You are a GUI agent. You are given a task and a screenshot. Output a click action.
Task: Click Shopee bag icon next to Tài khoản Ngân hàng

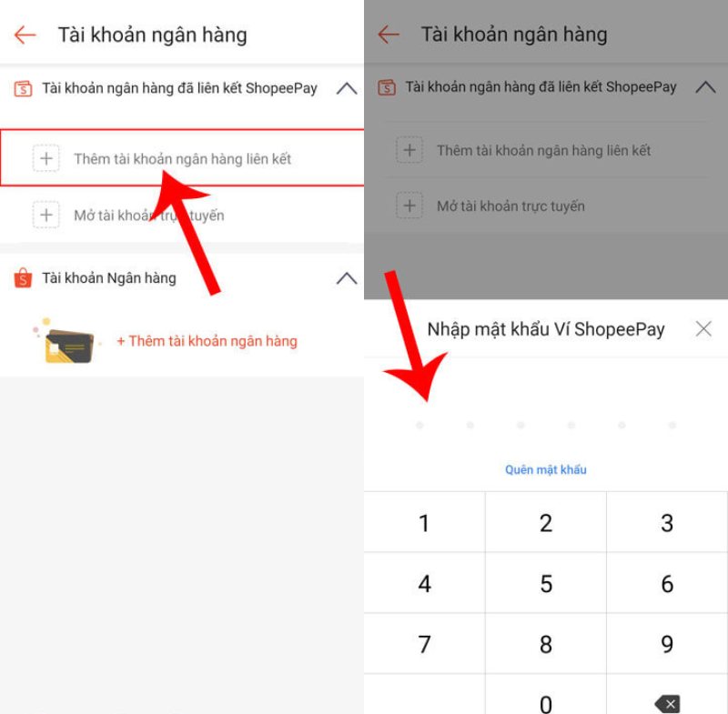[x=23, y=278]
